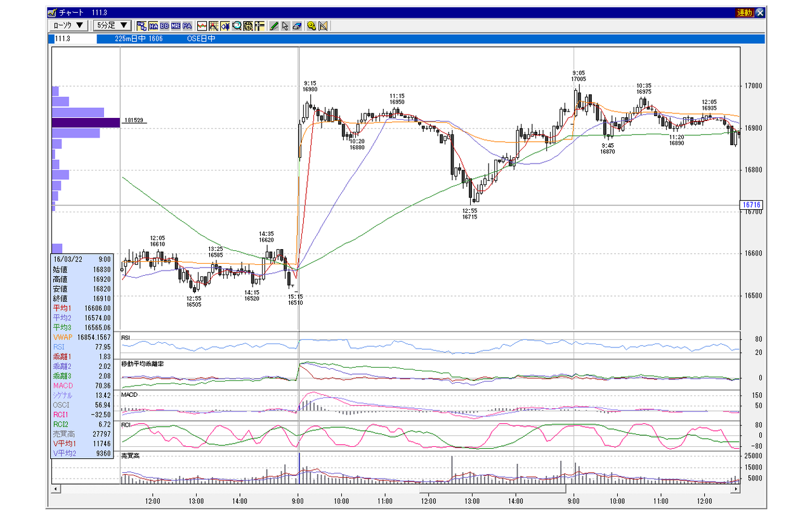Click the 225m日中 1606 header label
This screenshot has width=812, height=514.
[139, 39]
